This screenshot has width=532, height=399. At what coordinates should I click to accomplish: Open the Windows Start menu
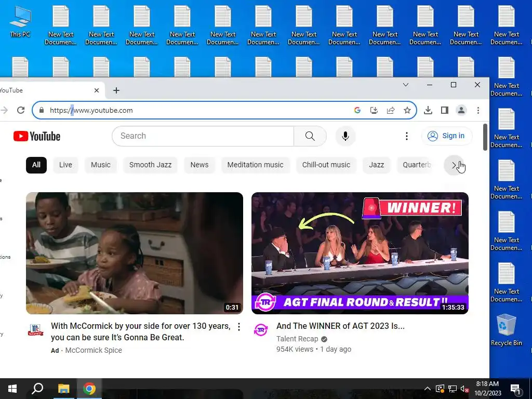(12, 389)
